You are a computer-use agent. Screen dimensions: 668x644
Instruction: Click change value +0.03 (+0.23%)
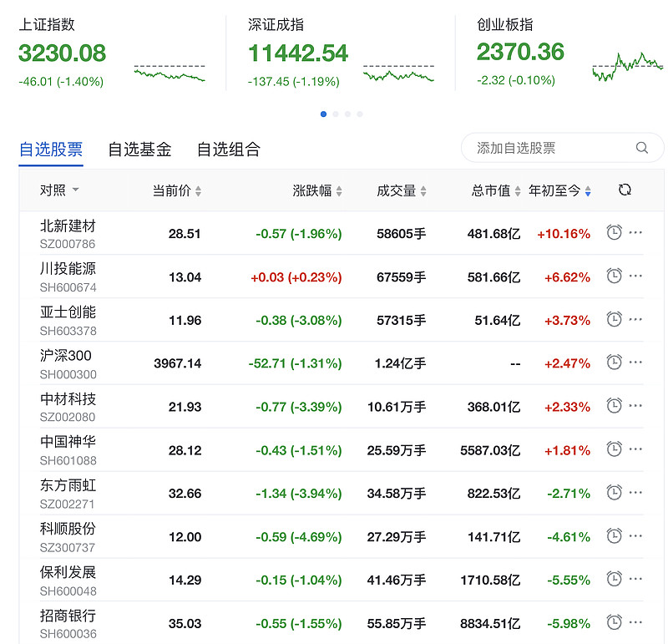[296, 277]
